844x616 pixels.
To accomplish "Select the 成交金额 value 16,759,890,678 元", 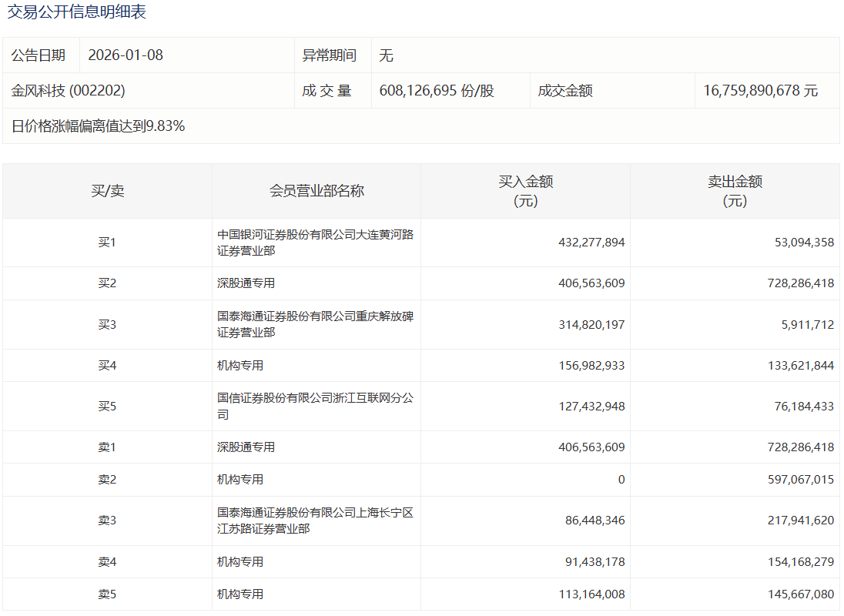I will (760, 91).
